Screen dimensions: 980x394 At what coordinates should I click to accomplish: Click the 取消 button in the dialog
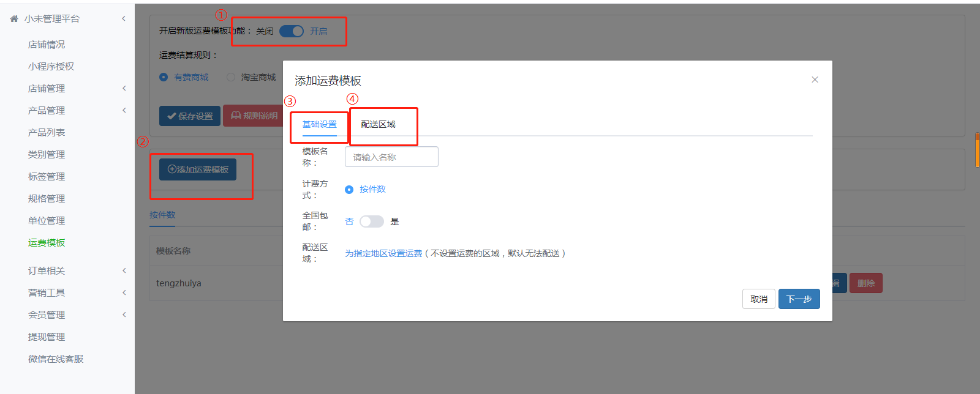pyautogui.click(x=759, y=299)
